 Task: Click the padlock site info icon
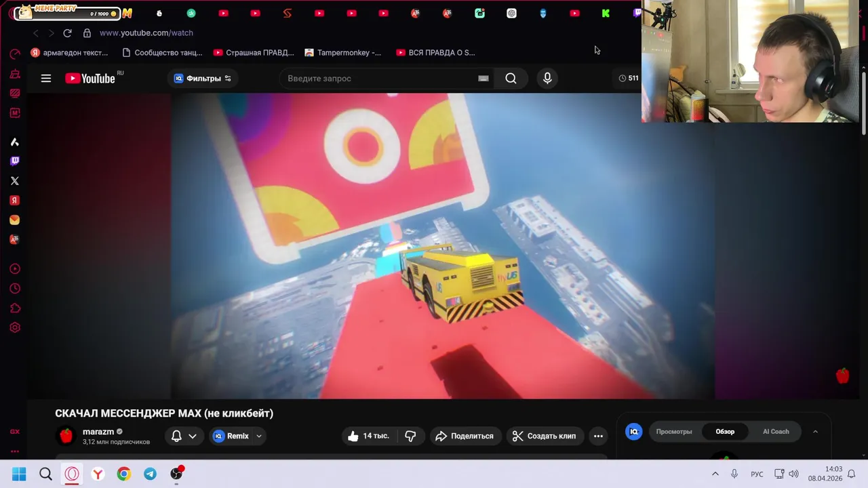point(87,33)
